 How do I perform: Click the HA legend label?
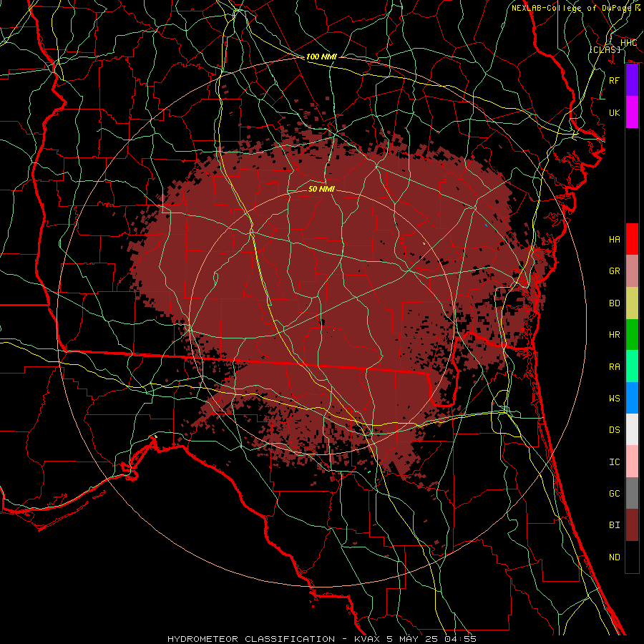click(615, 240)
